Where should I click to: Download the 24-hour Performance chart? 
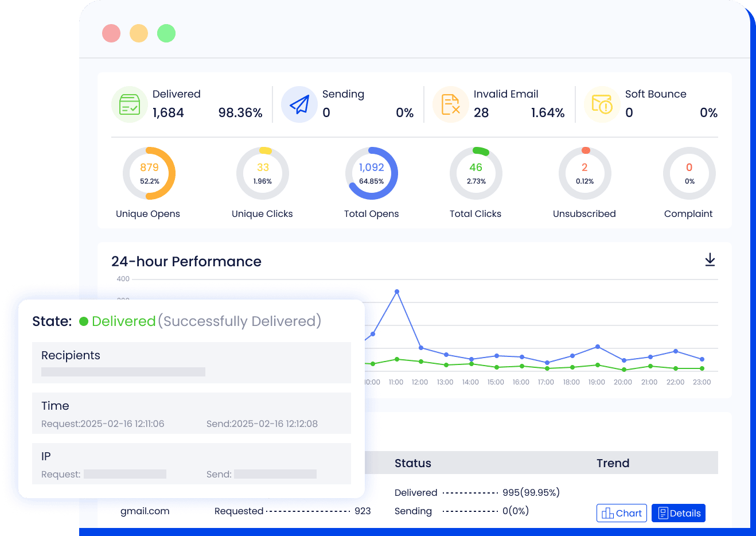point(710,260)
